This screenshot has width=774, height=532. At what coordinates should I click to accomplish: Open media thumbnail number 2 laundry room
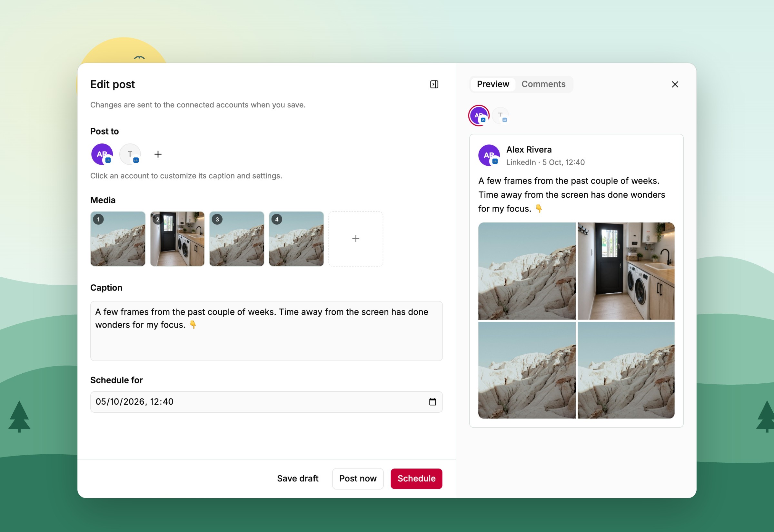pyautogui.click(x=177, y=239)
